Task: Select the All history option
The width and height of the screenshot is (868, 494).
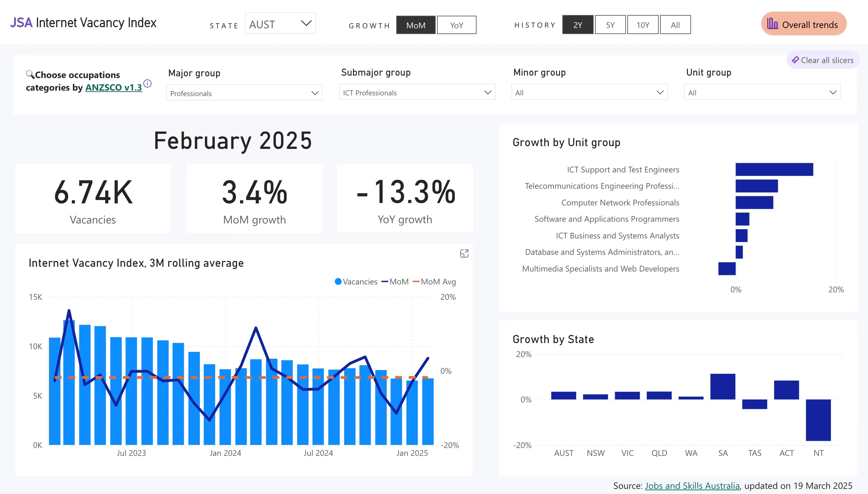Action: point(675,25)
